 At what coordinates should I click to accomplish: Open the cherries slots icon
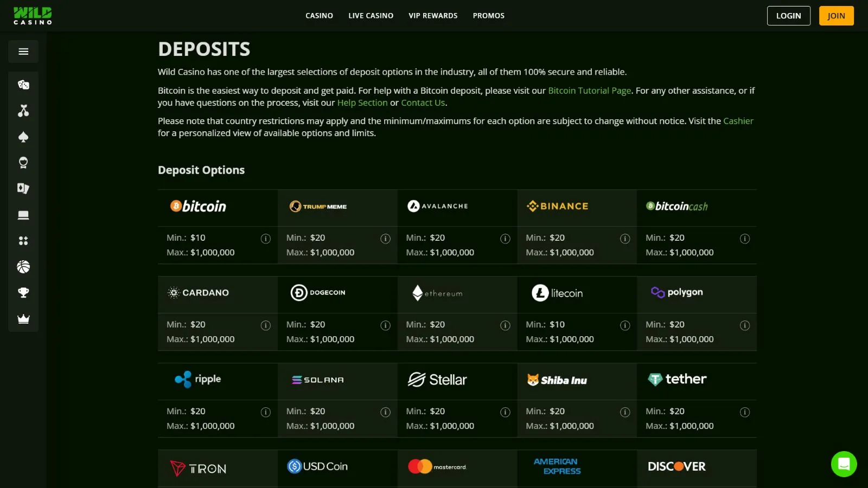point(23,111)
